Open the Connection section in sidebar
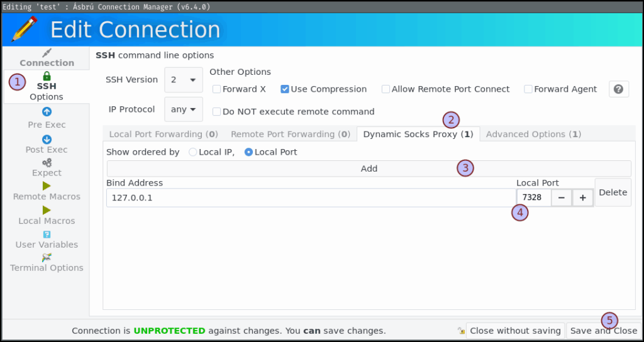 point(47,58)
